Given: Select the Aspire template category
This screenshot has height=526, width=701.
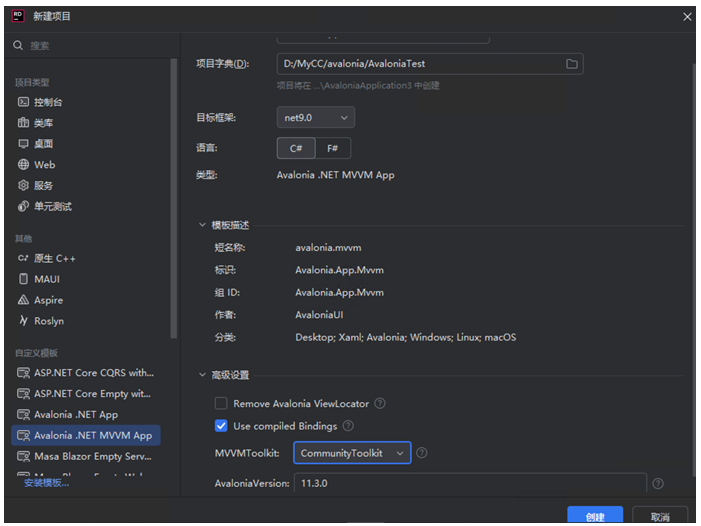Looking at the screenshot, I should [x=48, y=300].
